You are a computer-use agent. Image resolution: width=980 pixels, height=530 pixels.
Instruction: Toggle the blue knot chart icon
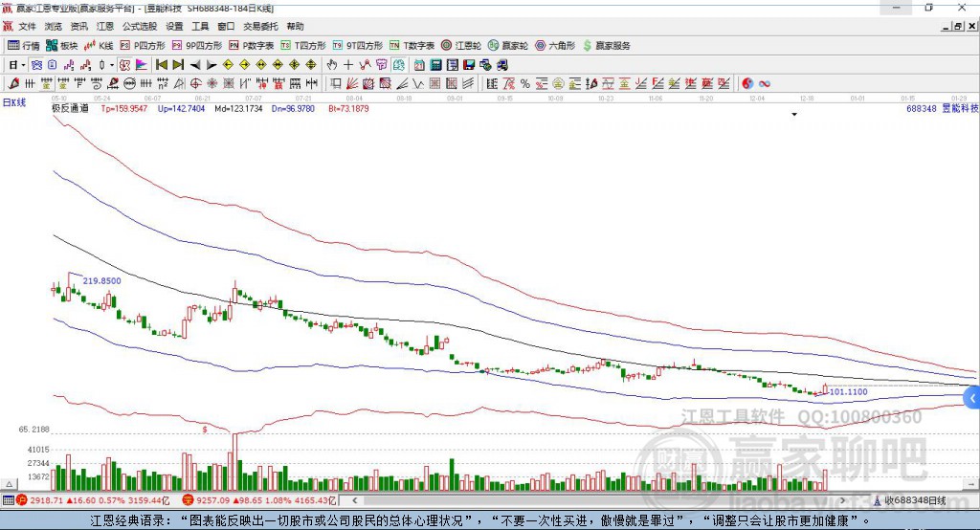pyautogui.click(x=37, y=65)
